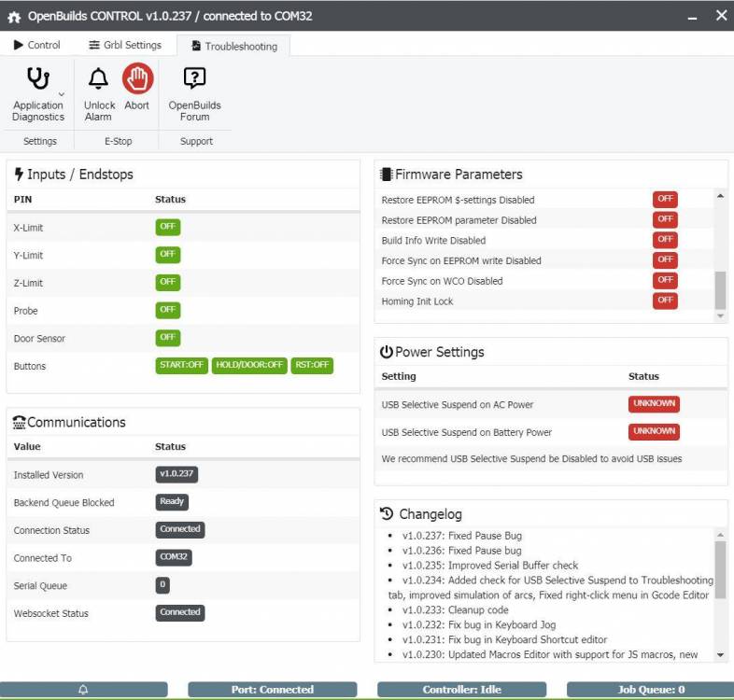Click the START:OFF button badge
This screenshot has height=700, width=734.
tap(181, 365)
